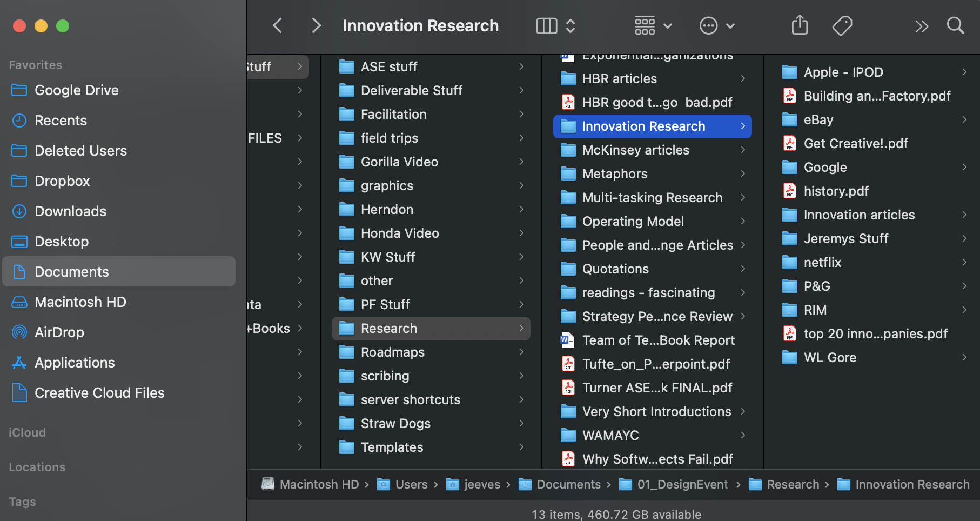Viewport: 980px width, 521px height.
Task: Select the Roadmaps folder
Action: click(431, 352)
